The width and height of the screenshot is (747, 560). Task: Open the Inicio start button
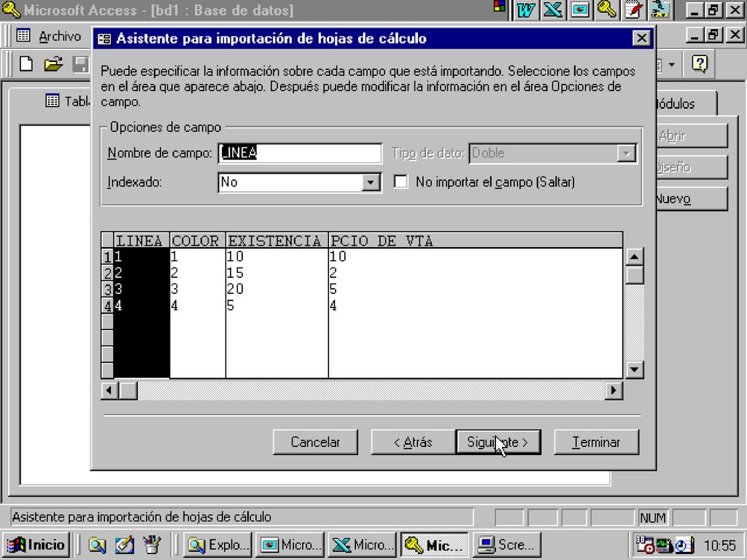click(36, 544)
